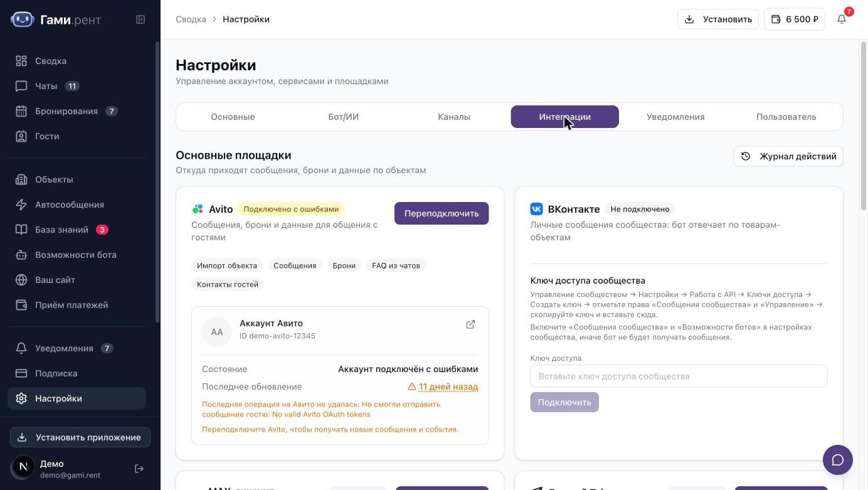The width and height of the screenshot is (868, 490).
Task: Switch to the Основные tab
Action: pyautogui.click(x=233, y=117)
